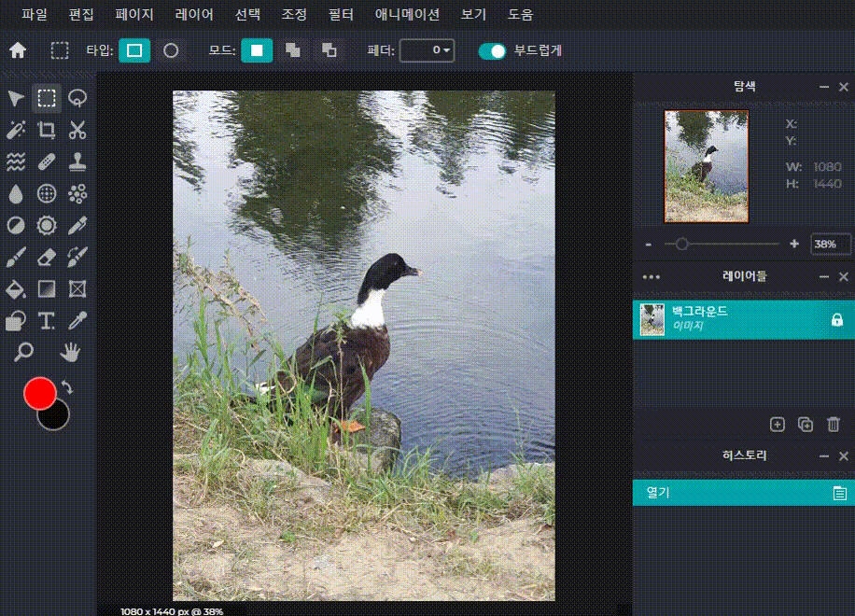Add a new layer
The width and height of the screenshot is (855, 616).
tap(777, 424)
